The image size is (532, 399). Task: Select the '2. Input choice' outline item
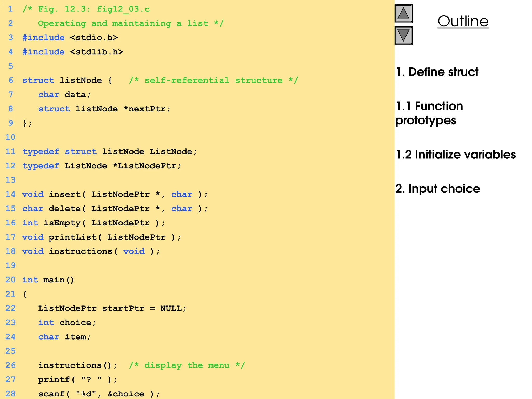tap(438, 189)
